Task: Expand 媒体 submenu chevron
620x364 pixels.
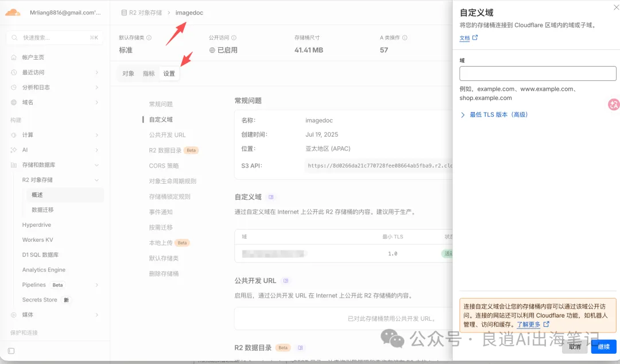Action: click(97, 315)
